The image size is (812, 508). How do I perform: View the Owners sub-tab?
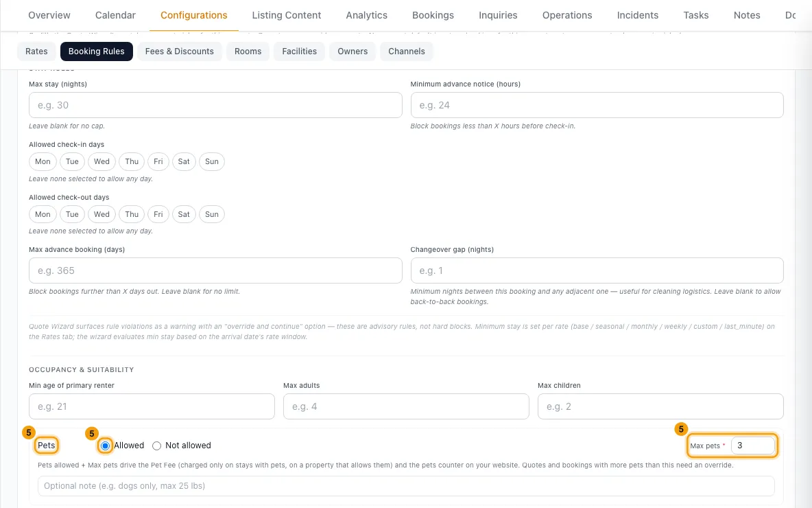pos(353,51)
